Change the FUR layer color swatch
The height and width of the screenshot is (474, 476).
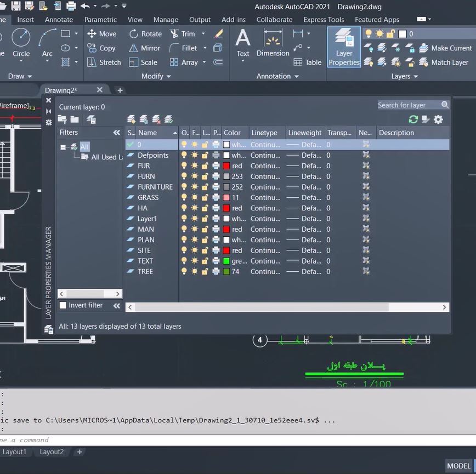[226, 165]
